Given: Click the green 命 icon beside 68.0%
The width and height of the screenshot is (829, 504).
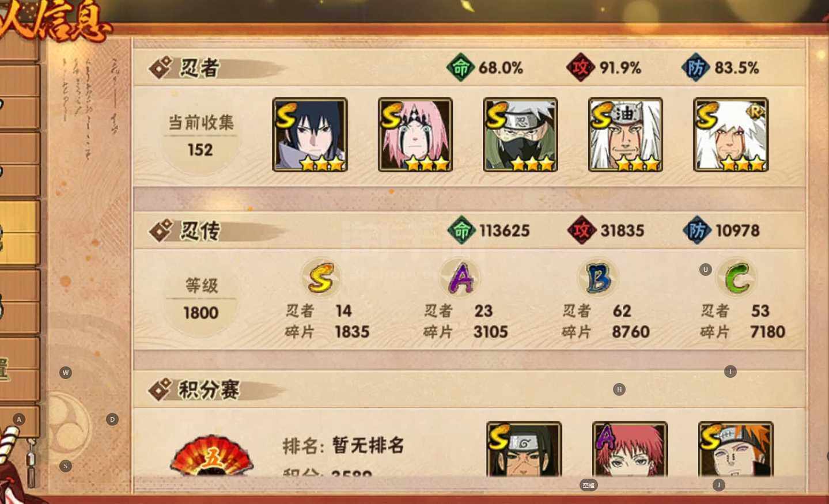Looking at the screenshot, I should (460, 67).
